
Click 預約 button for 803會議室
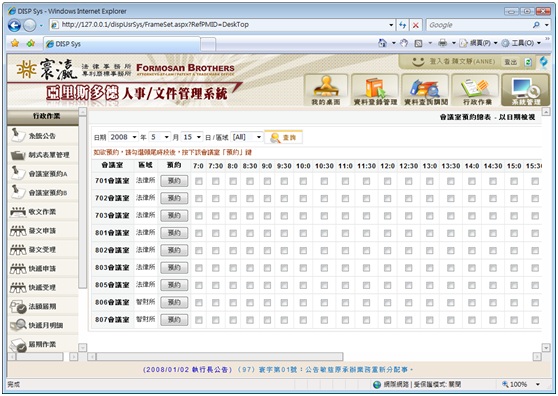(174, 268)
